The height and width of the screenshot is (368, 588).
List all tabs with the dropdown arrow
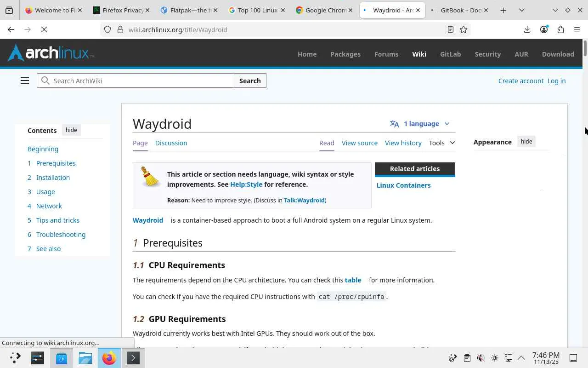tap(522, 10)
